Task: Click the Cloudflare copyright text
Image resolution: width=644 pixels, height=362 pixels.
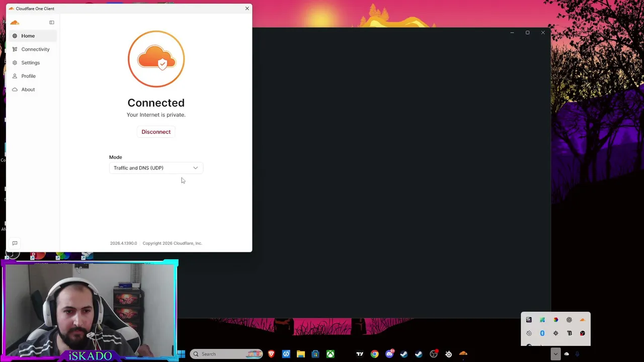Action: click(x=172, y=243)
